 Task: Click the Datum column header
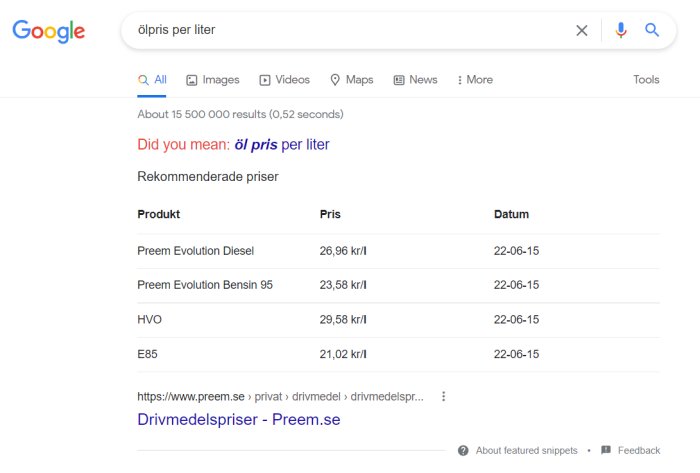511,214
